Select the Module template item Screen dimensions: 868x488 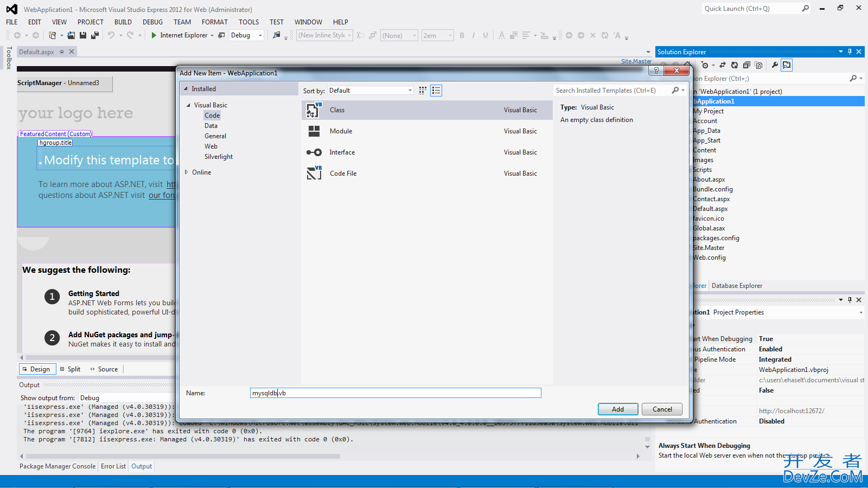click(x=427, y=131)
